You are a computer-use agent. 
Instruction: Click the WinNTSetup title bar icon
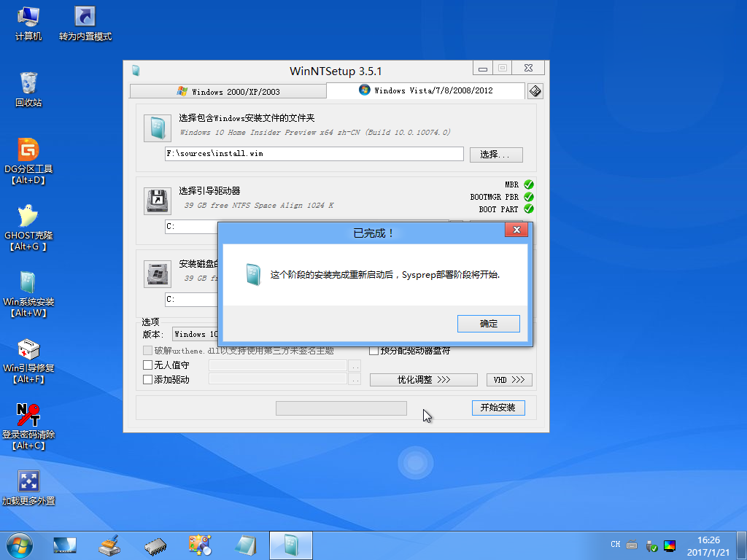136,71
